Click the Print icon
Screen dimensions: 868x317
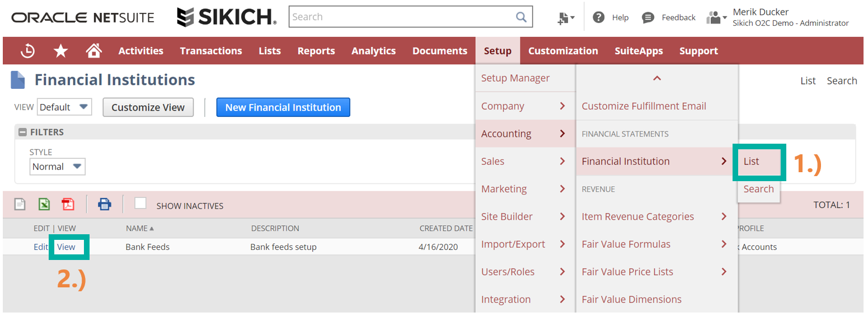tap(105, 205)
